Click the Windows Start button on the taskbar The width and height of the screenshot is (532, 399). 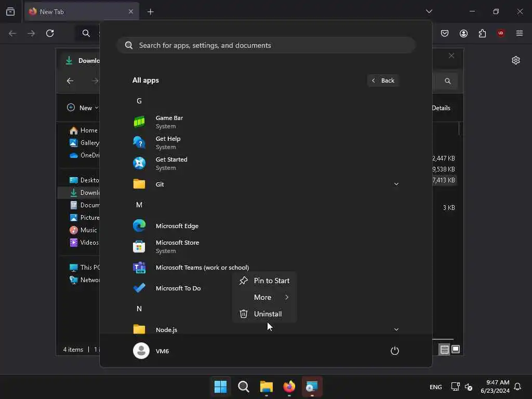coord(220,387)
